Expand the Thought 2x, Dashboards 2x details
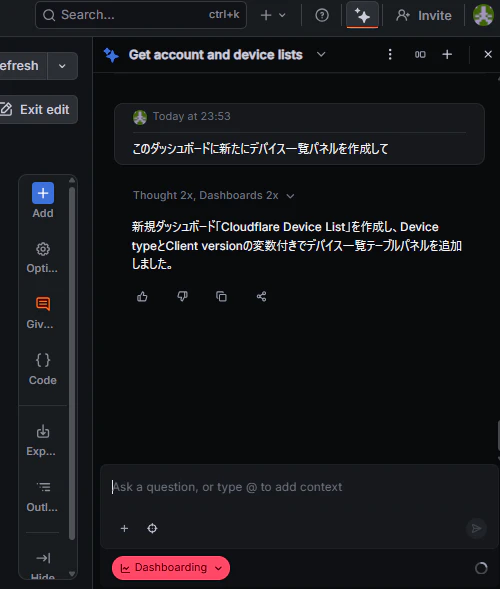 213,196
